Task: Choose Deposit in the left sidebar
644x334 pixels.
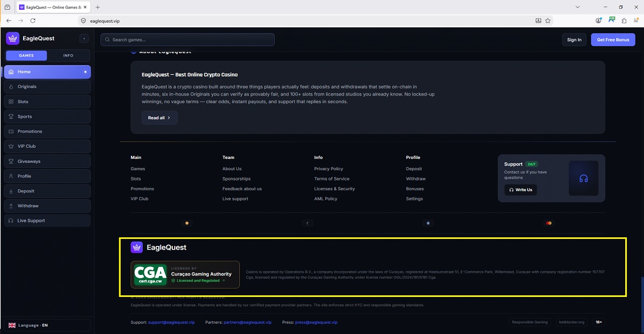Action: click(47, 191)
